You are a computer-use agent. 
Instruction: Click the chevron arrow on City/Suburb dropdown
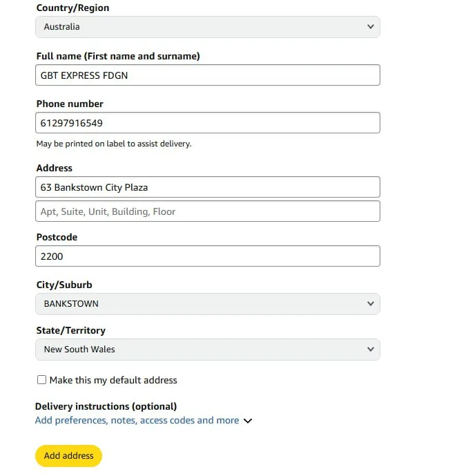click(371, 304)
